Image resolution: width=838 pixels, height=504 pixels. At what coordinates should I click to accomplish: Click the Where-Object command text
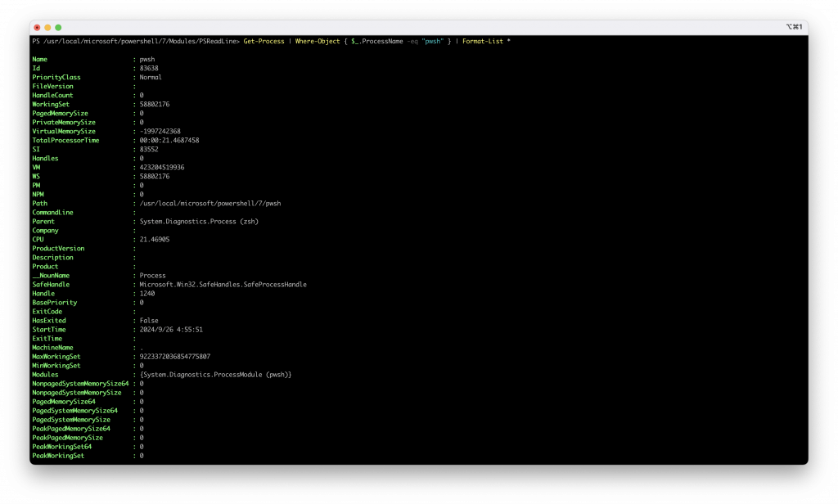tap(318, 41)
